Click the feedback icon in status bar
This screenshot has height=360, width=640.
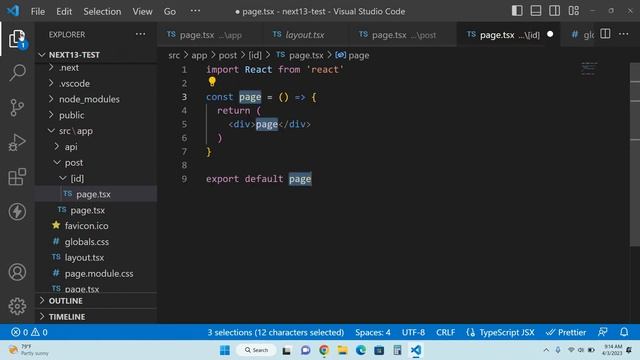tap(603, 332)
